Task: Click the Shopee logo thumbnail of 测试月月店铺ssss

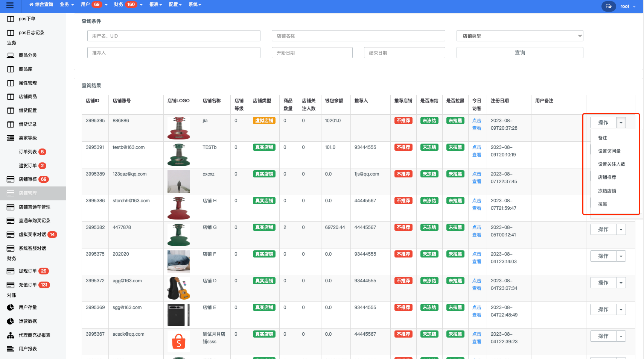Action: click(x=179, y=341)
